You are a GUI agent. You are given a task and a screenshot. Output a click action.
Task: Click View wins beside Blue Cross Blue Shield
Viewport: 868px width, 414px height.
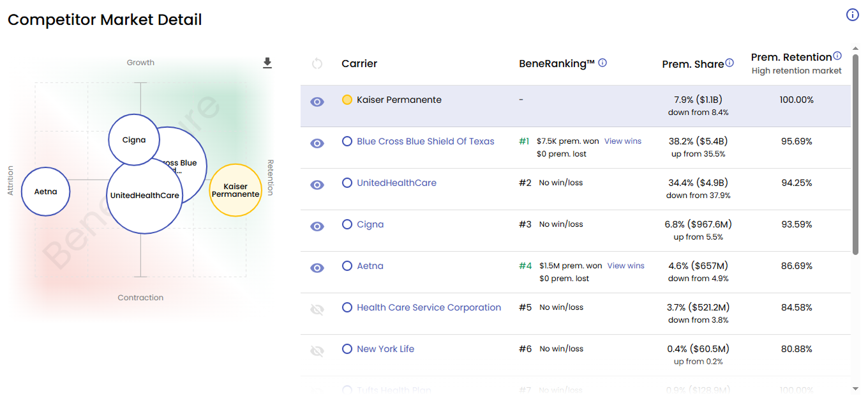pos(622,141)
